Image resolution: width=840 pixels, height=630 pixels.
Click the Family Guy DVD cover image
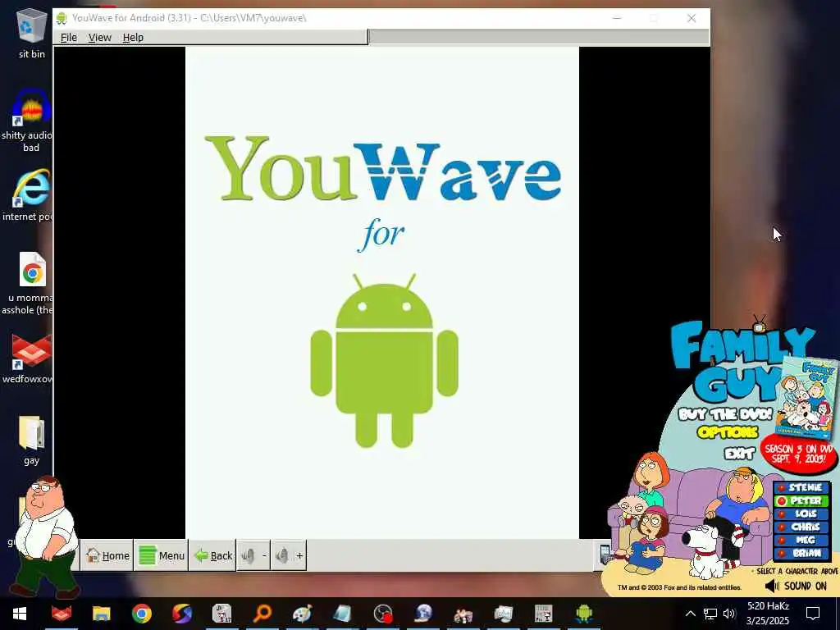click(809, 398)
